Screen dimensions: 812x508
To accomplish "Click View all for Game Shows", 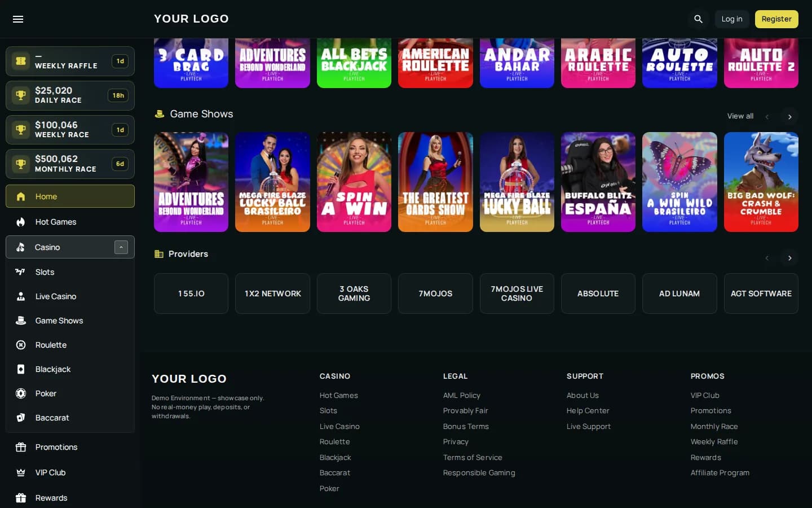I will [x=740, y=116].
